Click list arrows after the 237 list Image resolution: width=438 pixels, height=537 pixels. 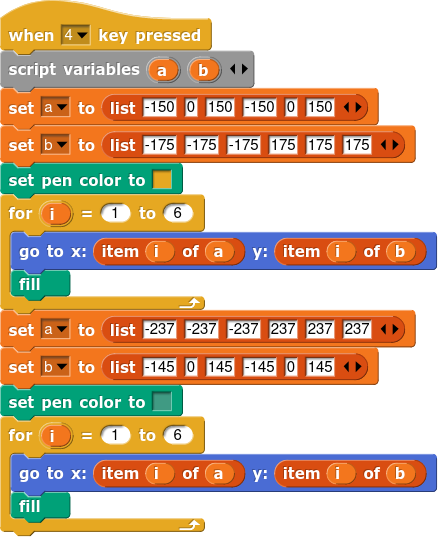click(389, 329)
